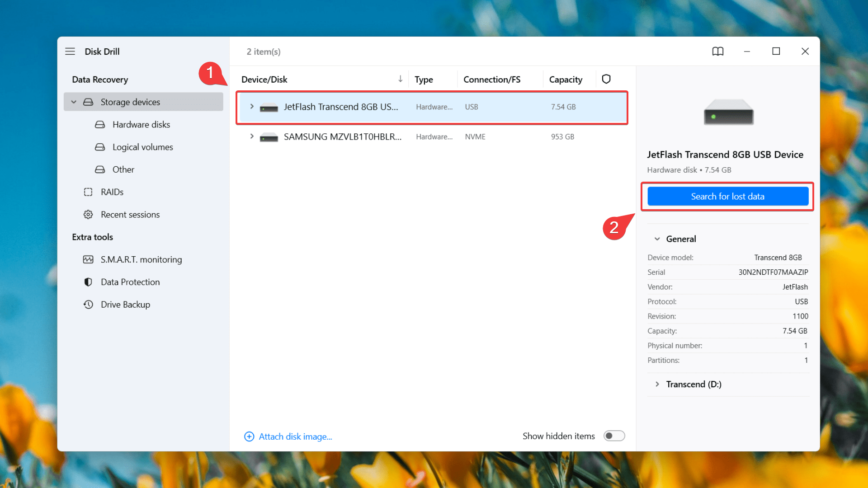Click the RAIDs icon
Viewport: 868px width, 488px height.
click(x=88, y=192)
